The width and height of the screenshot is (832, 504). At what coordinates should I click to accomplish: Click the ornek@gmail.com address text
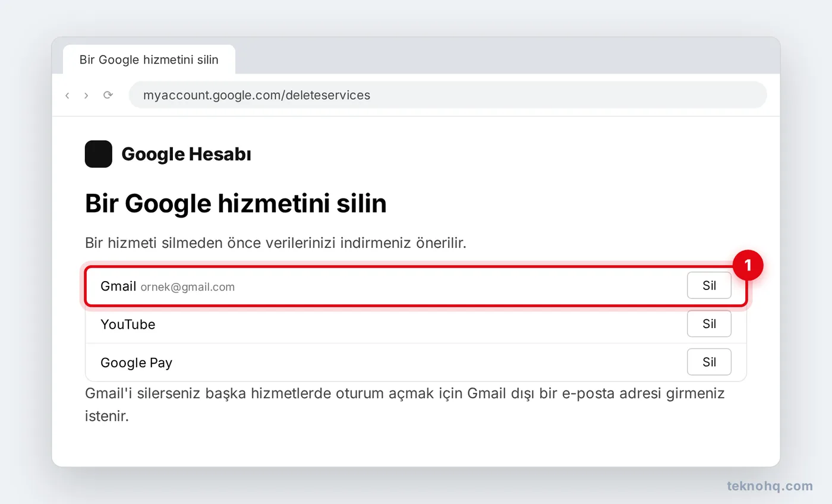pyautogui.click(x=187, y=287)
